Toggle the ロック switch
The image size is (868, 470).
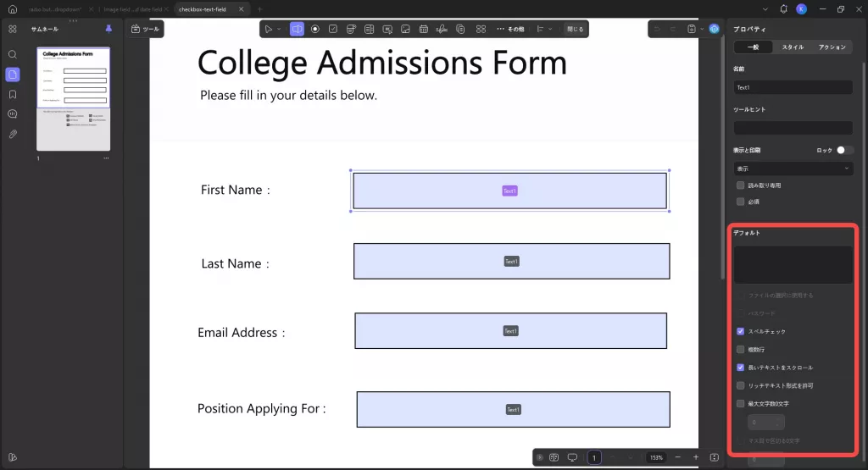click(845, 151)
